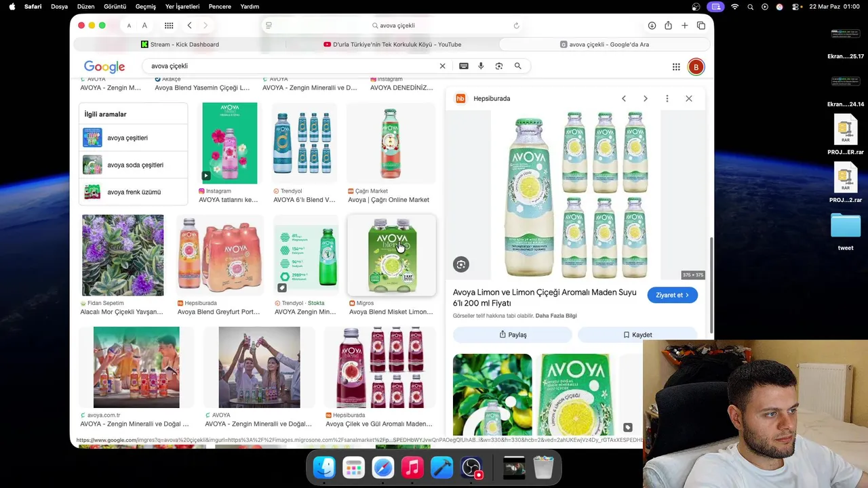This screenshot has width=868, height=488.
Task: Select PROJ...2.rar file on desktop
Action: [x=846, y=183]
